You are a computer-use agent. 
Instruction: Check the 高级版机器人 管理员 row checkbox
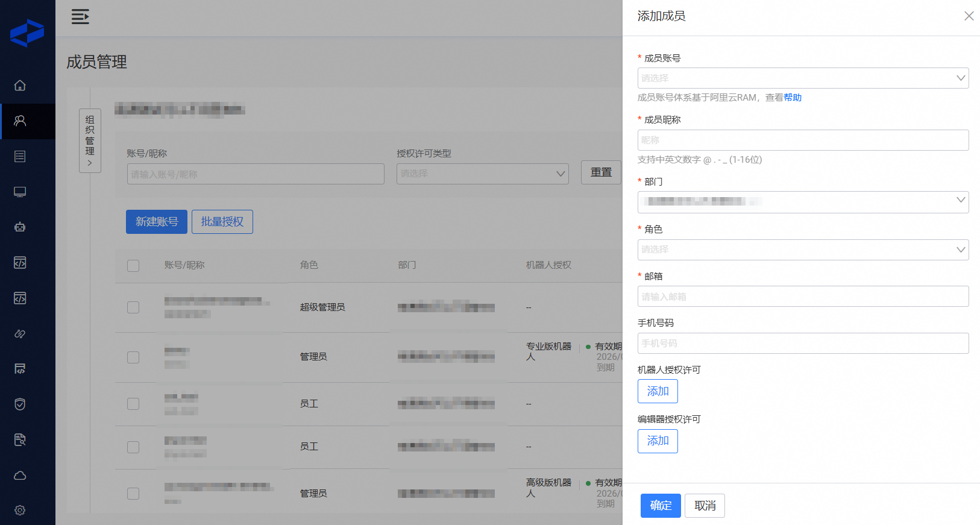133,494
